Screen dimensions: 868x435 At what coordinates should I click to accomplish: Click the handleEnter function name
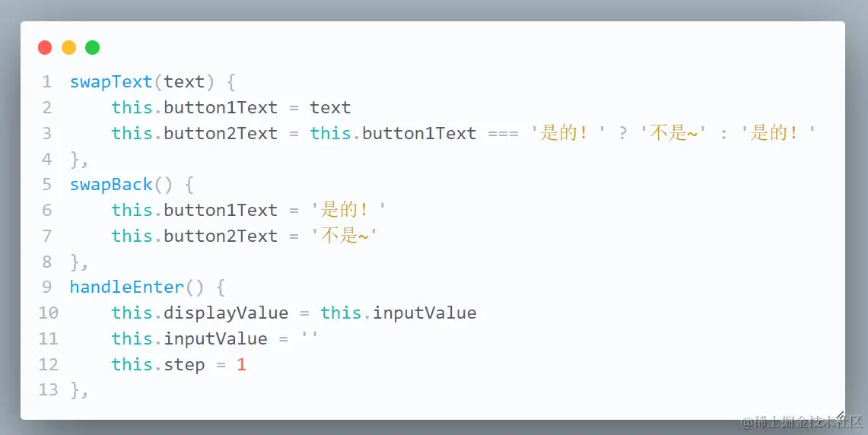126,287
